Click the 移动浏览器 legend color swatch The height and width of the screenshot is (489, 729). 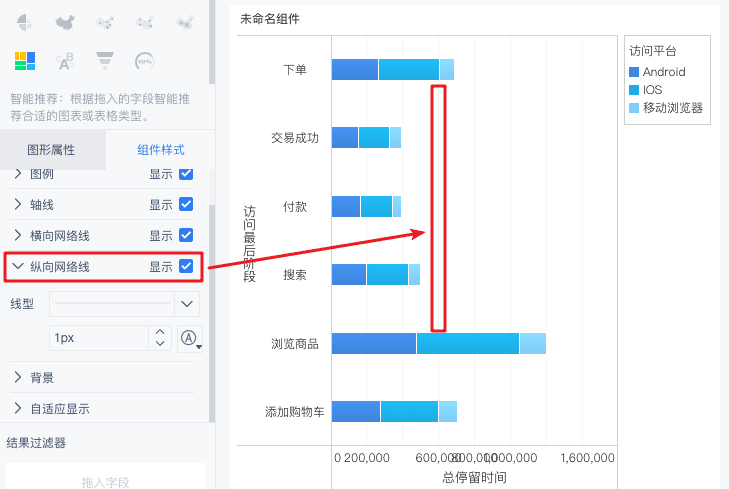(x=634, y=108)
